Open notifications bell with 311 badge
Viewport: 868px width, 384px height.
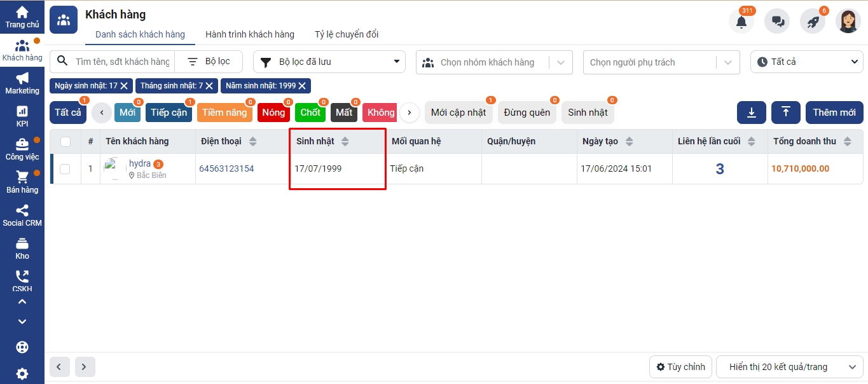click(x=741, y=21)
